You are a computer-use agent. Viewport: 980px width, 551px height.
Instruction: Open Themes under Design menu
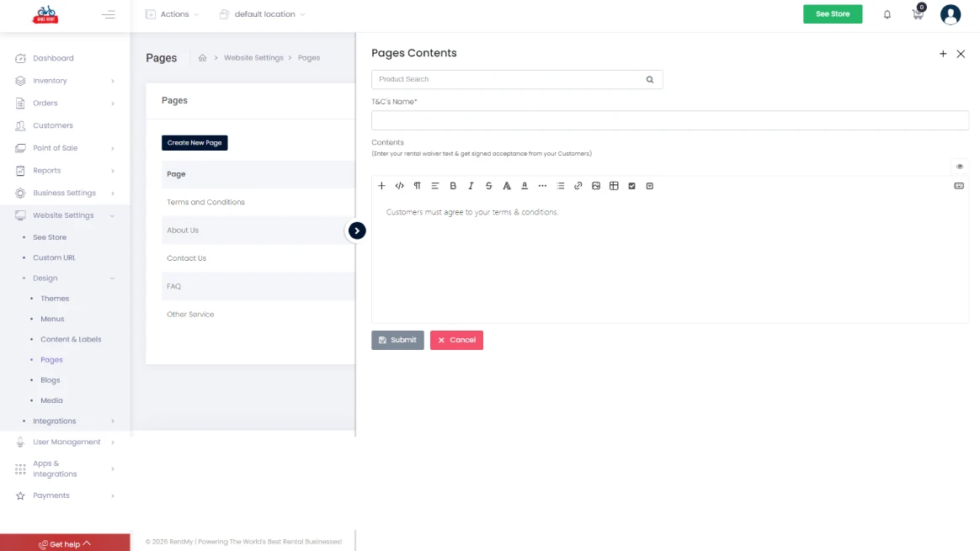[x=55, y=299]
